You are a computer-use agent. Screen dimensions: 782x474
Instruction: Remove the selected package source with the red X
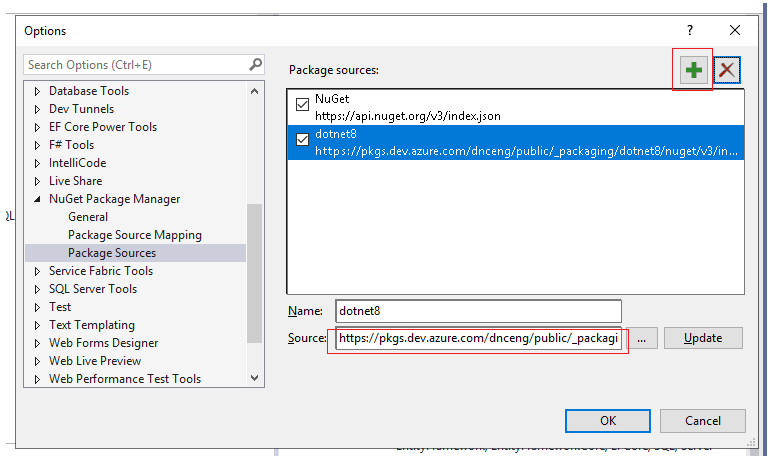(x=727, y=70)
